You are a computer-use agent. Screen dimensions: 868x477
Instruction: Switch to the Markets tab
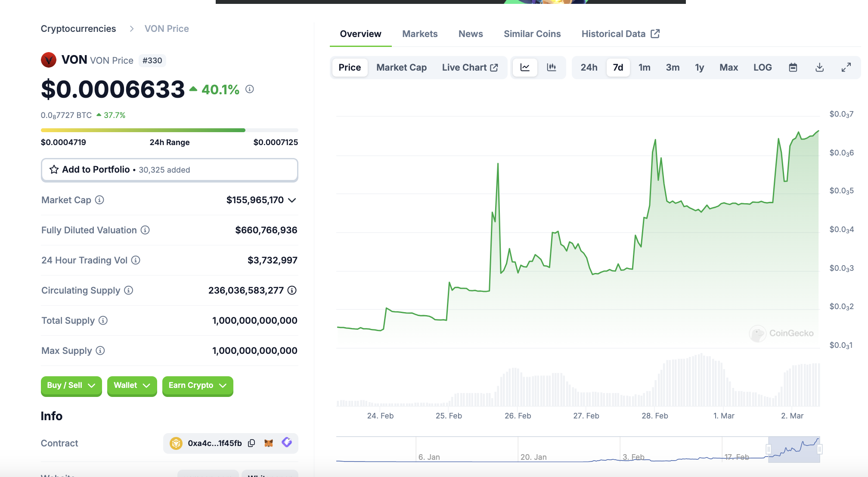click(420, 34)
